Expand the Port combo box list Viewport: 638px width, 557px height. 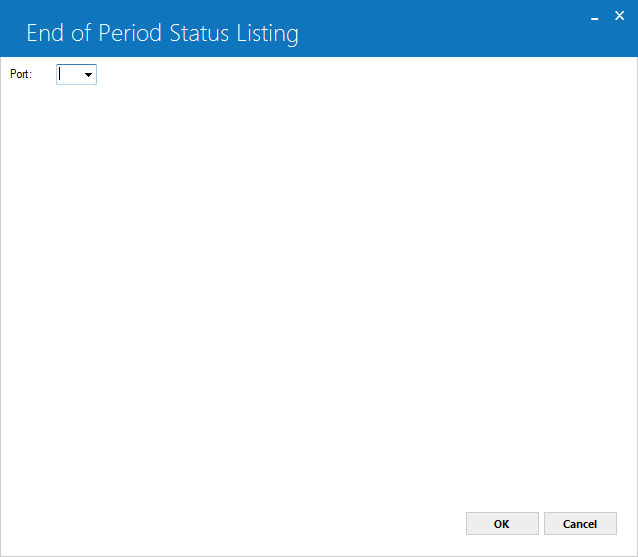point(88,74)
